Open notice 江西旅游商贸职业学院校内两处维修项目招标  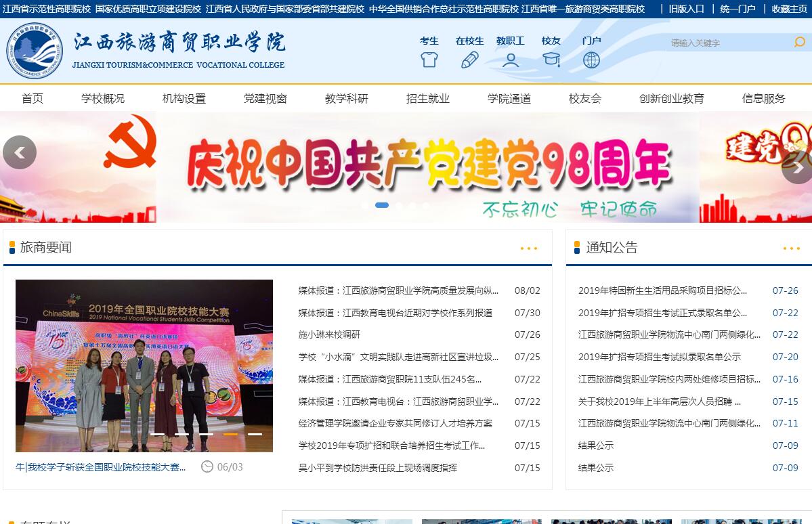click(669, 379)
